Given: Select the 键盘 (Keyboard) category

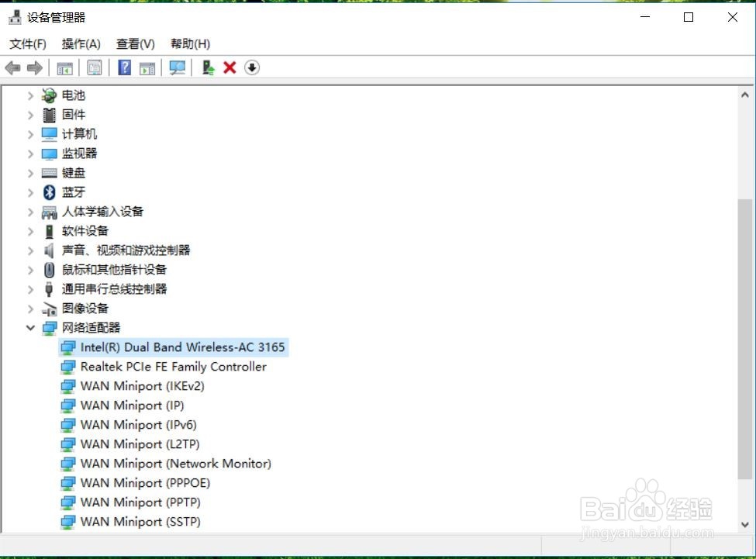Looking at the screenshot, I should tap(74, 172).
